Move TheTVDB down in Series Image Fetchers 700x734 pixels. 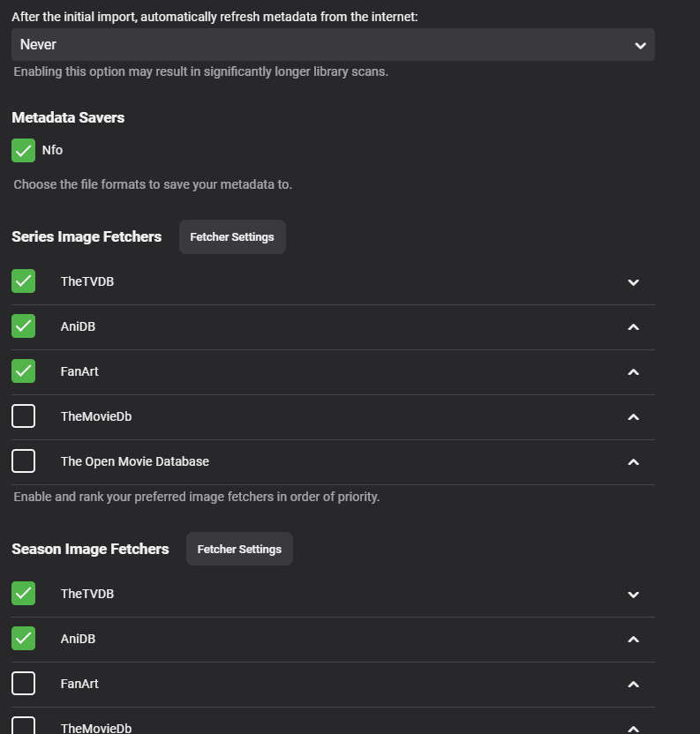(x=633, y=282)
